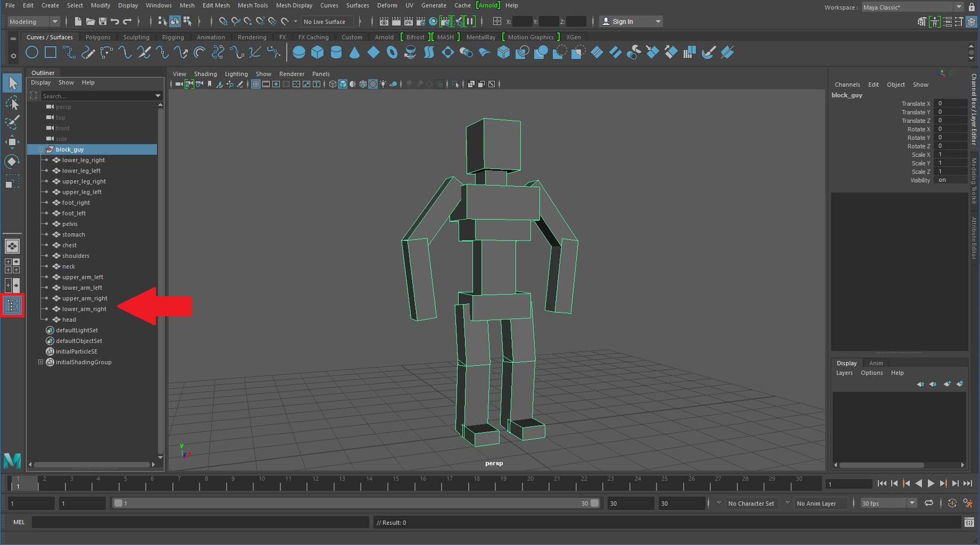Open the Modeling menu set dropdown
980x545 pixels.
(x=34, y=22)
